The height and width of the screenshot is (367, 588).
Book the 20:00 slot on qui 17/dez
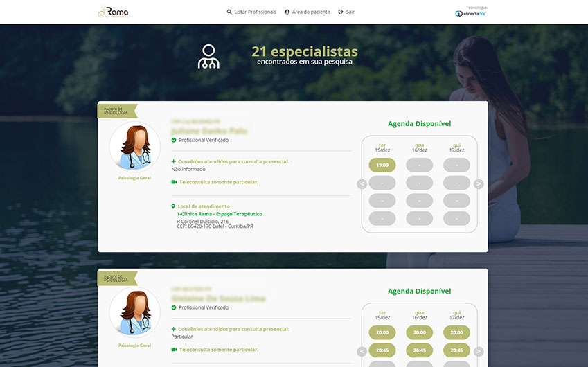(x=456, y=332)
